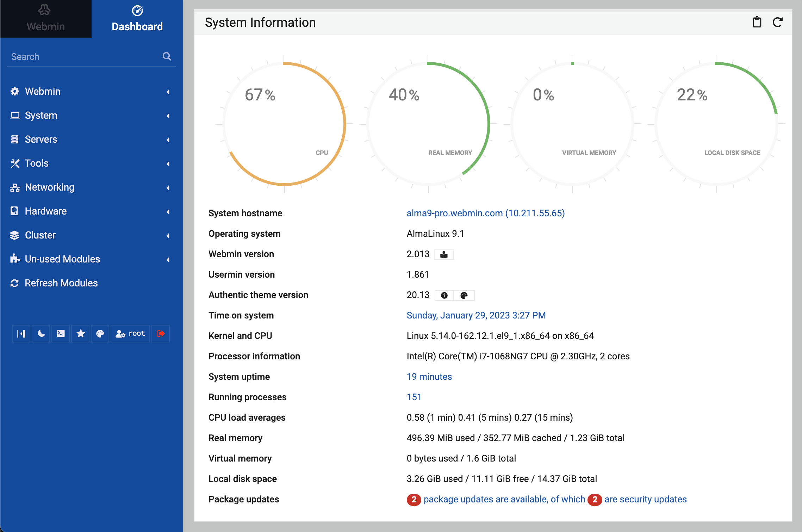Click the Refresh Modules link
This screenshot has width=802, height=532.
(61, 283)
